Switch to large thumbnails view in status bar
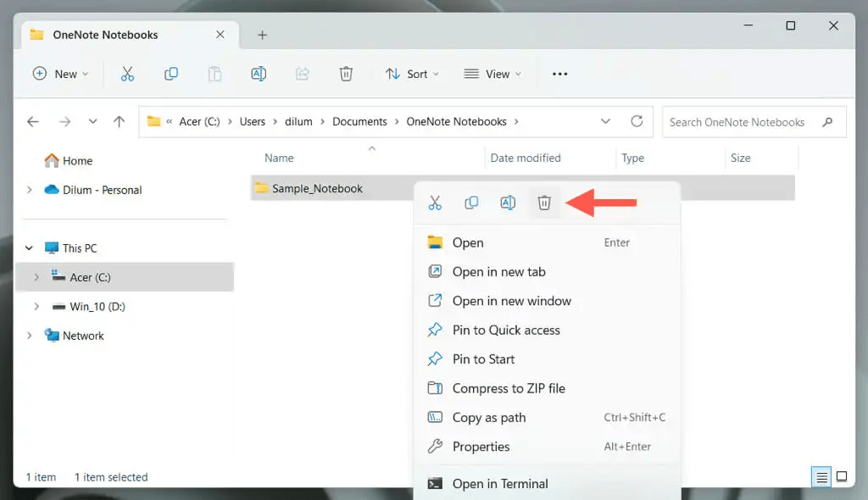Image resolution: width=868 pixels, height=500 pixels. pyautogui.click(x=842, y=477)
